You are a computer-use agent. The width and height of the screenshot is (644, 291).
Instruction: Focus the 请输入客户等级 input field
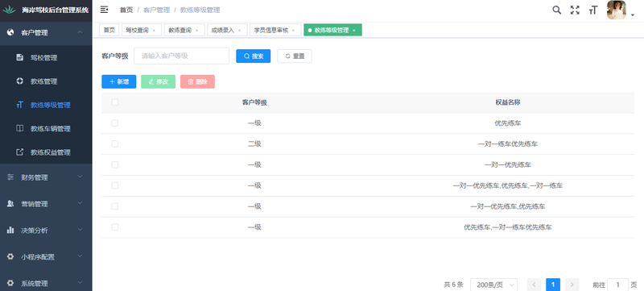(182, 56)
